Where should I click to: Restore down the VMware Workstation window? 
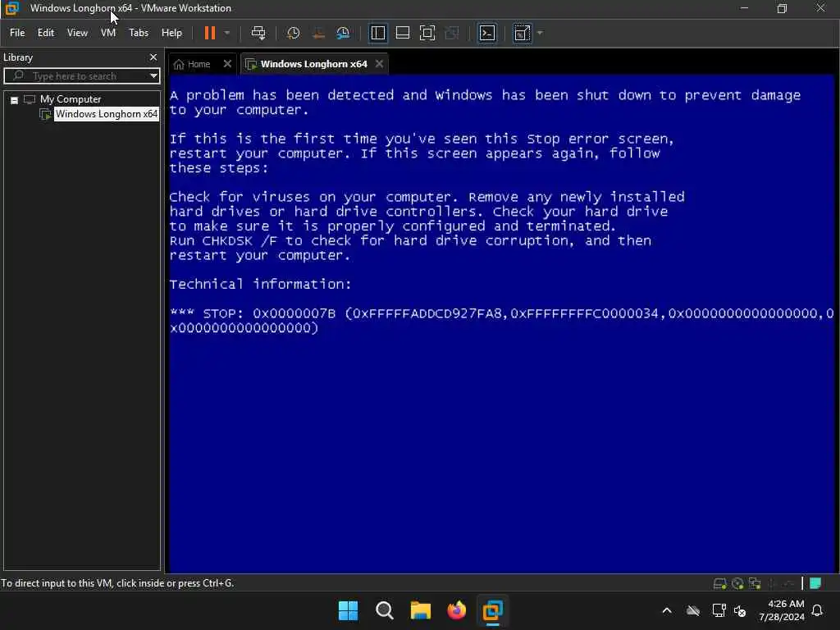pyautogui.click(x=782, y=8)
